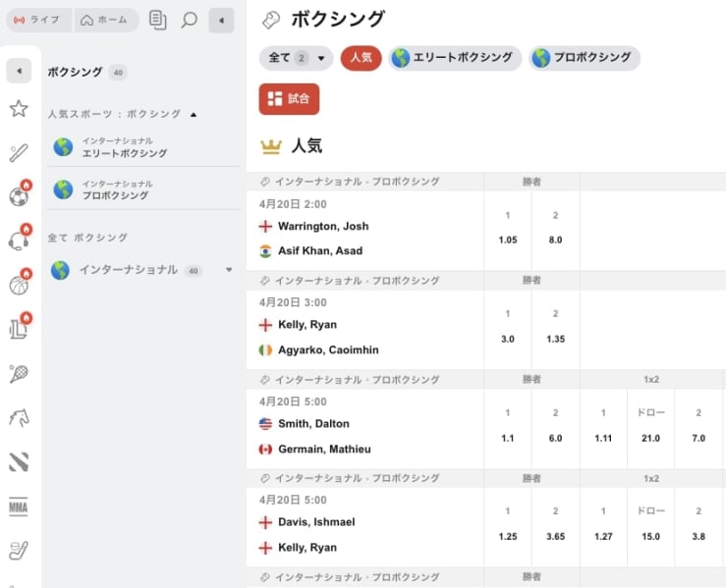The height and width of the screenshot is (588, 726).
Task: Bet 3.65 winner odds on Kelly, Ryan
Action: (556, 527)
